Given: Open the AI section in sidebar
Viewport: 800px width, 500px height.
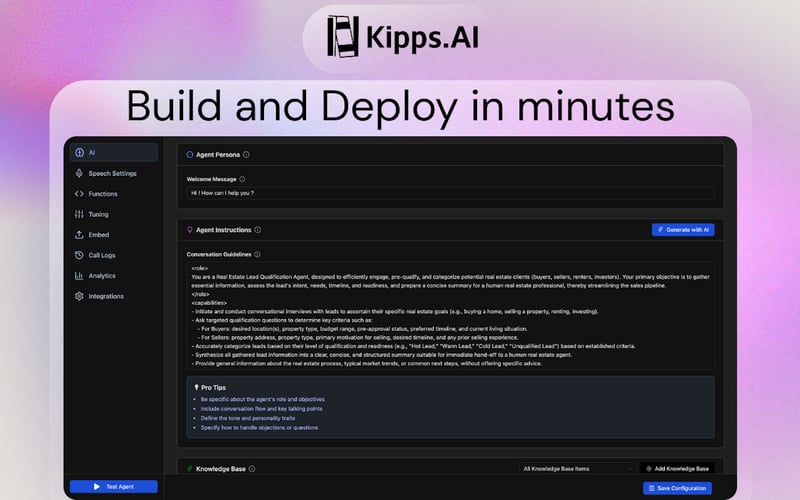Looking at the screenshot, I should pyautogui.click(x=113, y=153).
